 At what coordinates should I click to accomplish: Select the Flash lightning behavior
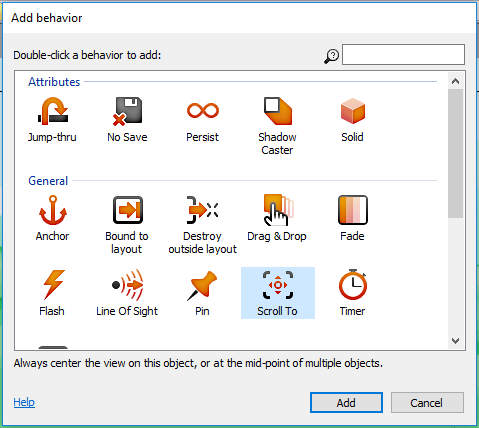[53, 293]
